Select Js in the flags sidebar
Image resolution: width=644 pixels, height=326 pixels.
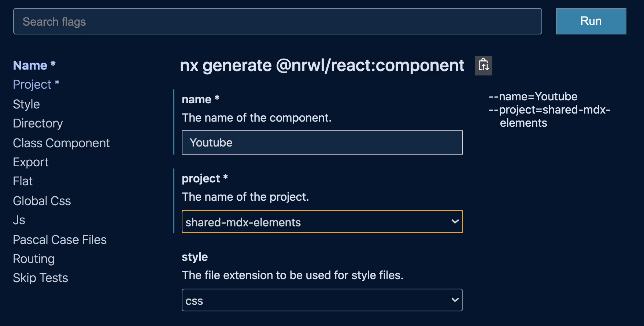click(19, 220)
